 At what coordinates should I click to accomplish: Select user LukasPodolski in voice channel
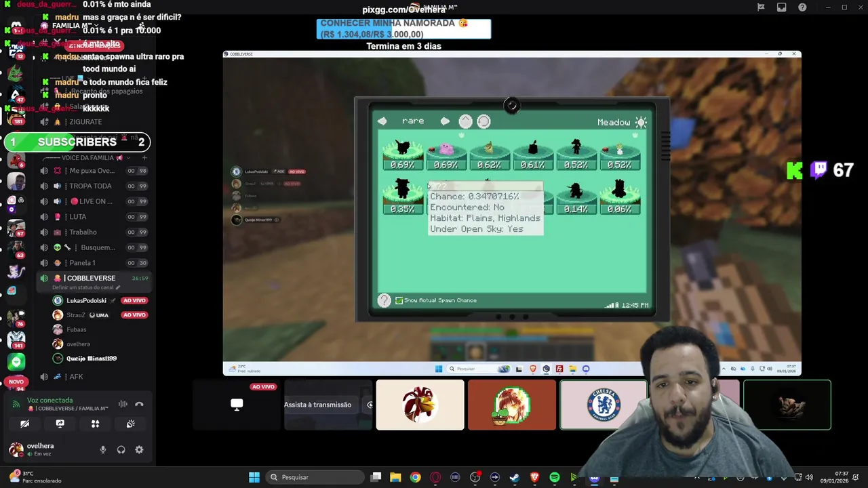[x=86, y=300]
